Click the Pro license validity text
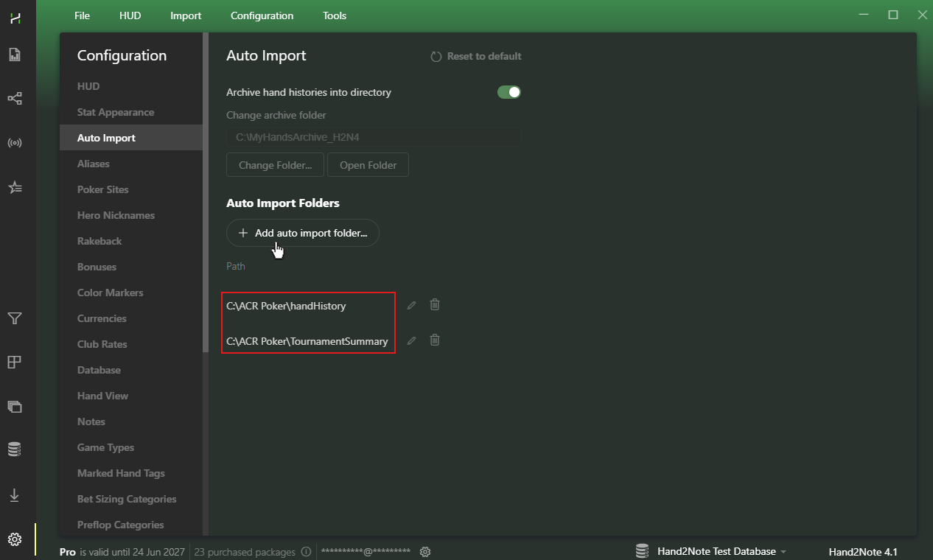Image resolution: width=933 pixels, height=560 pixels. point(122,552)
